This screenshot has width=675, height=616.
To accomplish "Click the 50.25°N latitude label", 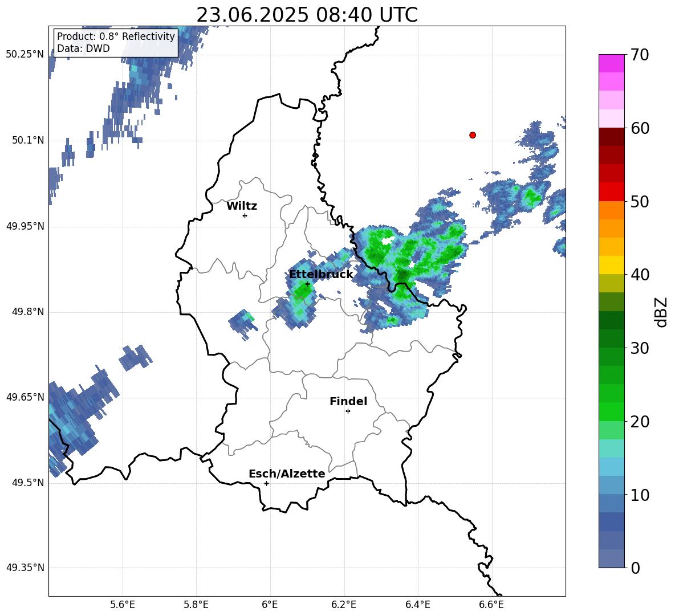I will click(25, 55).
